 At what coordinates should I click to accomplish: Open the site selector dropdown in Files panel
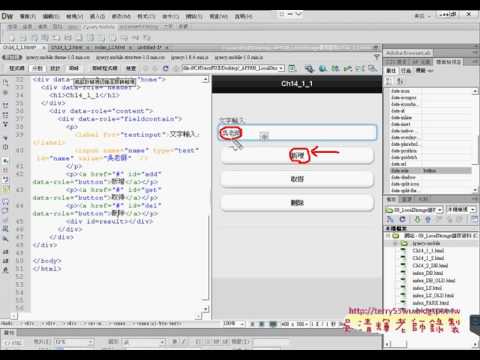[440, 210]
